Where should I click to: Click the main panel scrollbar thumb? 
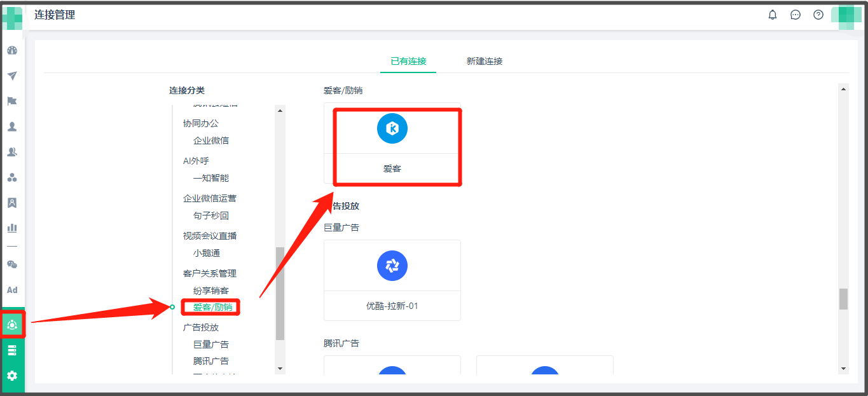844,299
